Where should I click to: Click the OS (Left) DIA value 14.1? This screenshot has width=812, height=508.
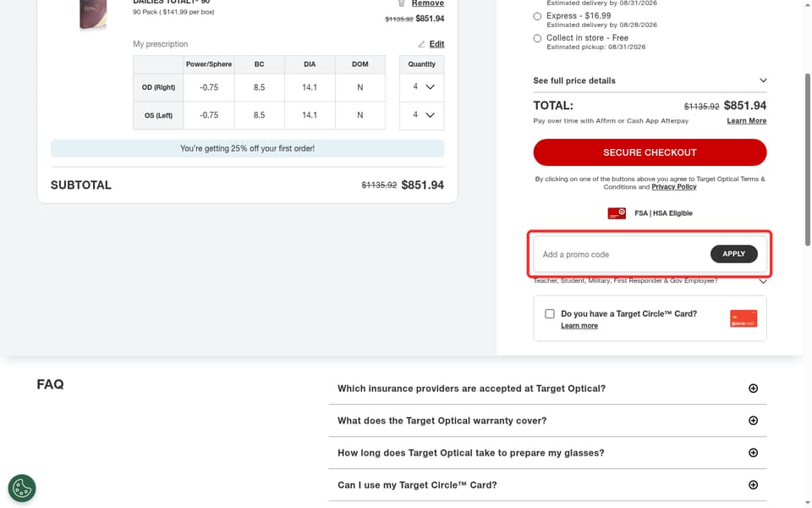point(310,115)
